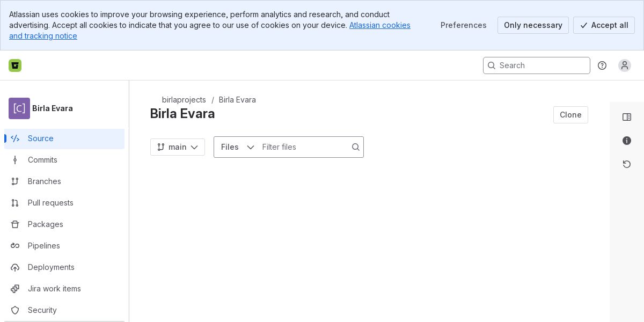Accept all cookies
This screenshot has height=322, width=644.
(604, 25)
